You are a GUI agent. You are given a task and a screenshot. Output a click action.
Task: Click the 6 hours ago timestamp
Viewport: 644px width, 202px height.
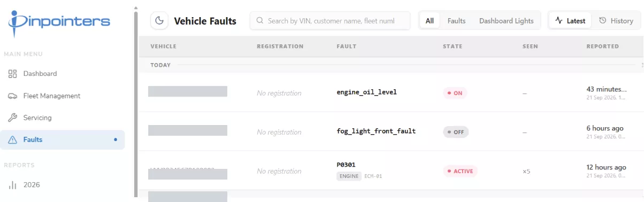click(605, 128)
